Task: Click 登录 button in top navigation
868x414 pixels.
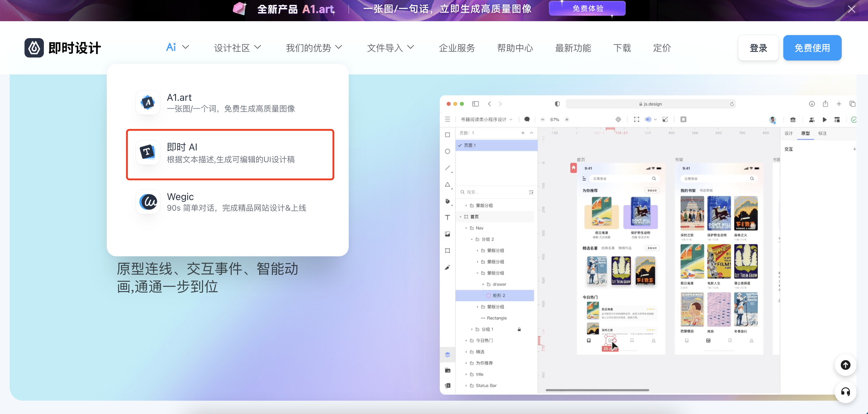Action: (x=759, y=47)
